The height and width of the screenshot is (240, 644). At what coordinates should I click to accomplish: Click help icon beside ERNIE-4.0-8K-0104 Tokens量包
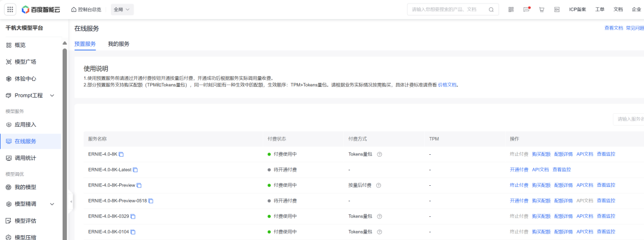point(379,232)
